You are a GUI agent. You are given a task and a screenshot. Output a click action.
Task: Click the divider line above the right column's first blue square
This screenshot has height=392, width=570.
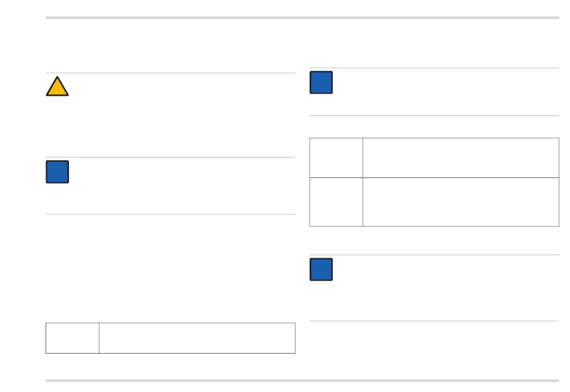pyautogui.click(x=434, y=68)
